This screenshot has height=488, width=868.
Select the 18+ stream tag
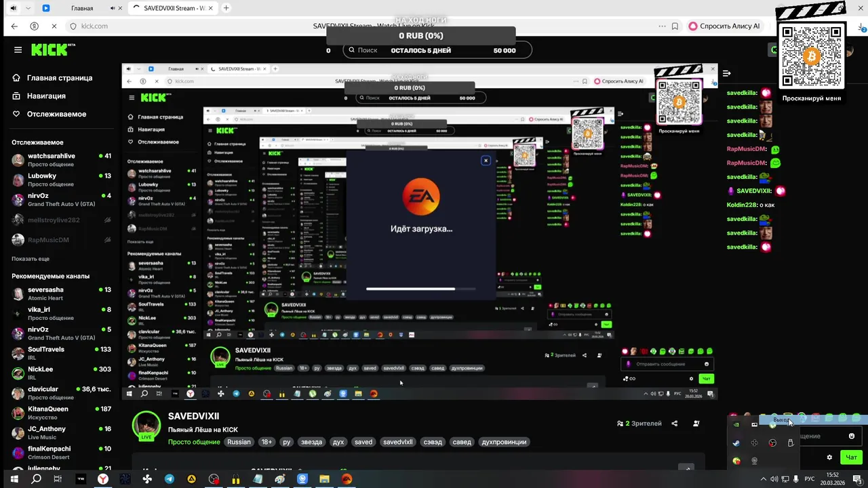267,442
